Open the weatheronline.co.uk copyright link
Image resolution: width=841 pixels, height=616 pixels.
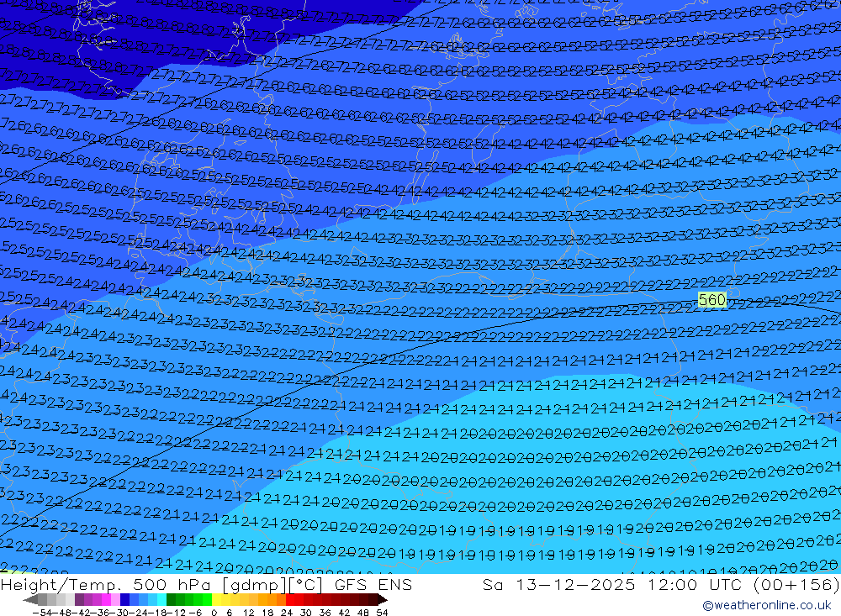[x=767, y=605]
